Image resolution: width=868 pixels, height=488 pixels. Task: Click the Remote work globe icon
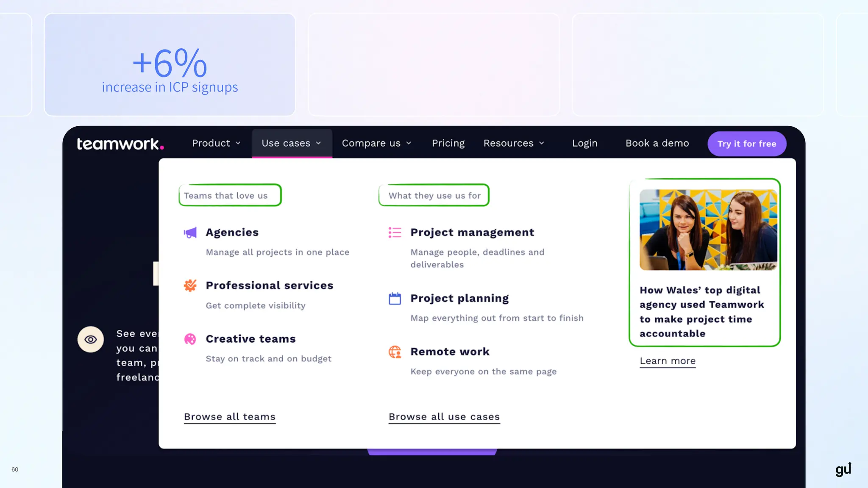pos(395,352)
